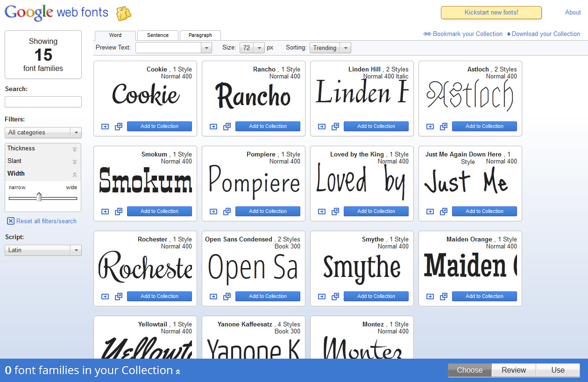Open Just Me Again Down Here pop-out icon
This screenshot has width=588, height=382.
pos(444,212)
